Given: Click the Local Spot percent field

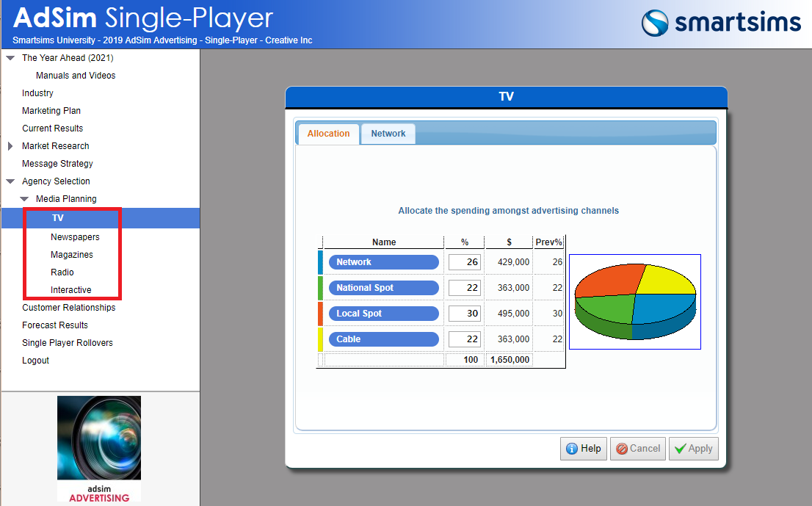Looking at the screenshot, I should (x=464, y=314).
